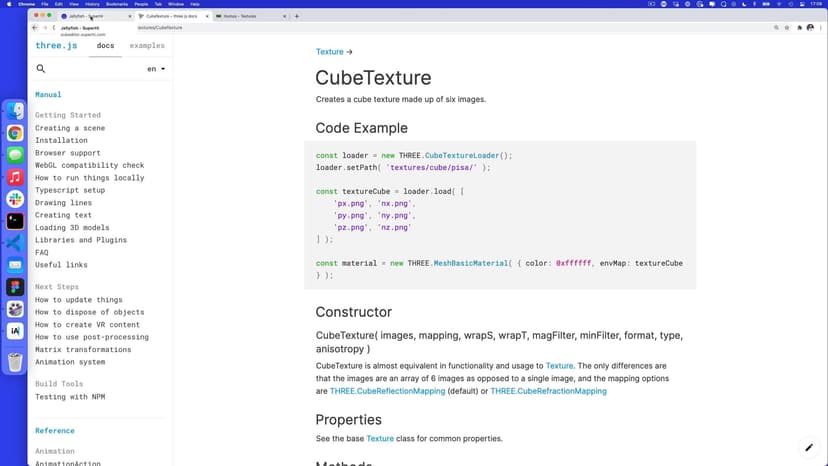The height and width of the screenshot is (466, 828).
Task: Click the search magnifier icon in docs sidebar
Action: [41, 69]
